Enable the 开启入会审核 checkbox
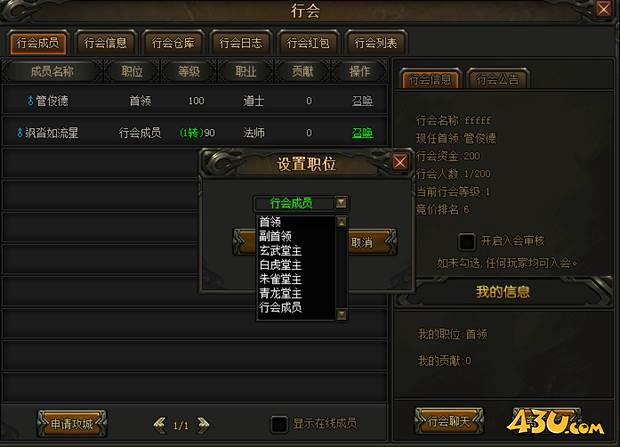This screenshot has width=620, height=447. click(x=467, y=241)
